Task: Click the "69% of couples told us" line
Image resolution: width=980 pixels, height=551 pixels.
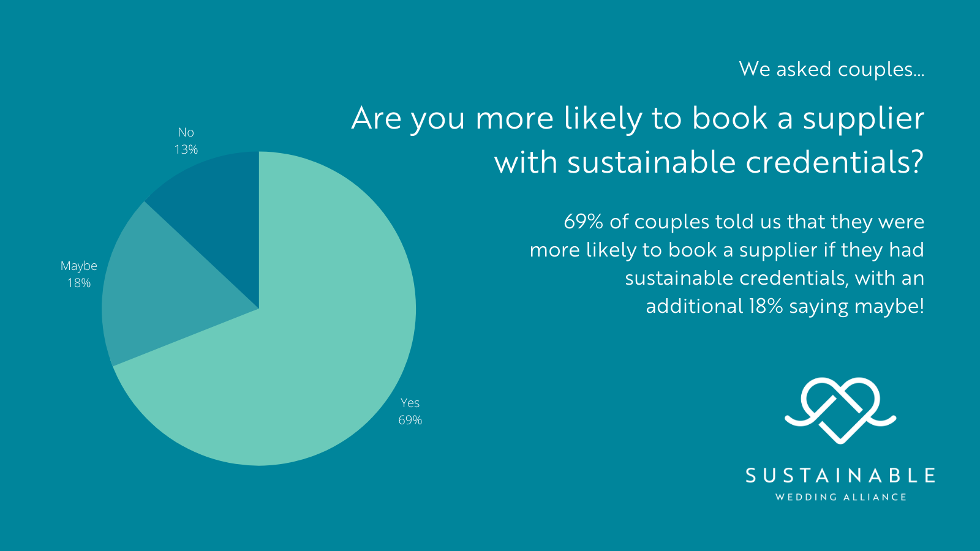Action: (744, 222)
